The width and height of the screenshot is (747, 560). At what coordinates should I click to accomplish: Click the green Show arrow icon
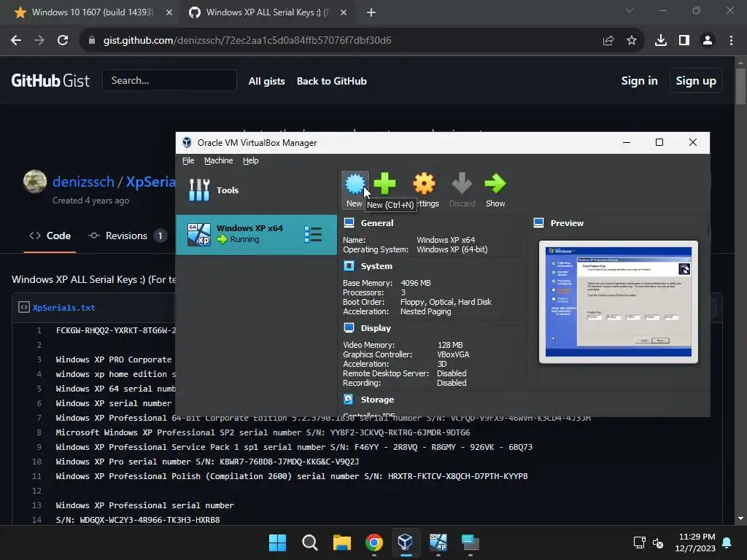(x=495, y=184)
